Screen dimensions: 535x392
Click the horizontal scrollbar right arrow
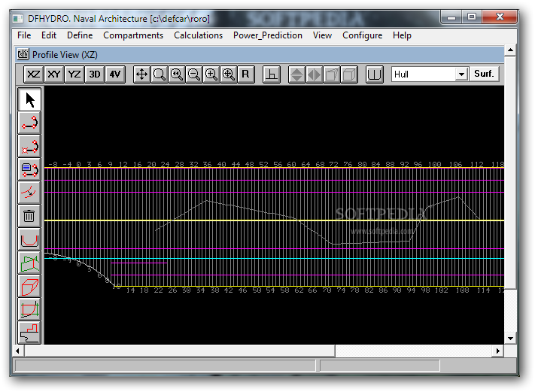(498, 351)
